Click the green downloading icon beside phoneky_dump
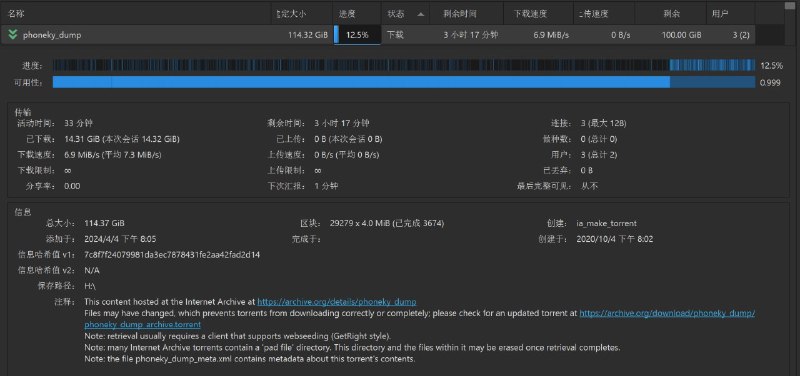Image resolution: width=800 pixels, height=376 pixels. click(13, 35)
